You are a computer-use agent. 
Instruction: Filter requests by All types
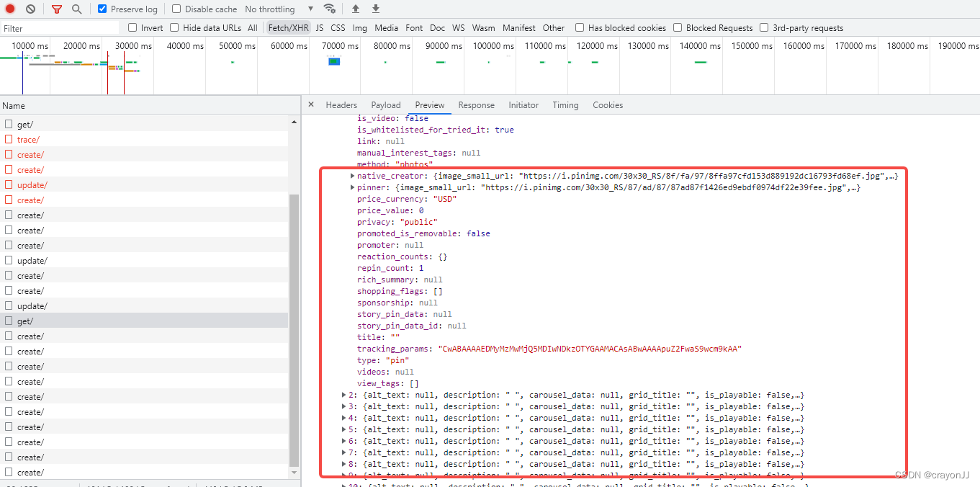pos(253,28)
